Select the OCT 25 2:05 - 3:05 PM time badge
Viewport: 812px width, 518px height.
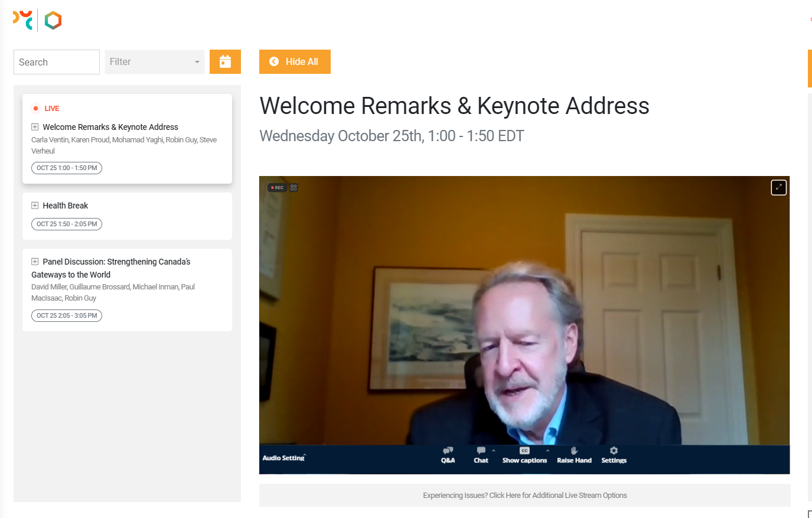(67, 315)
